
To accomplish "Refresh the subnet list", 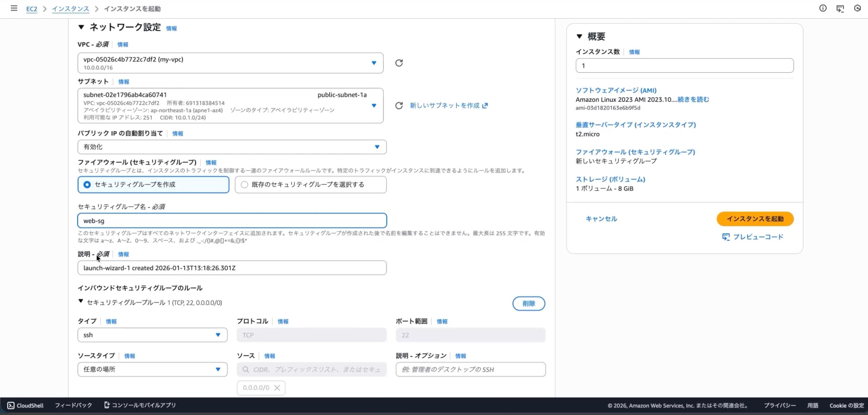I will point(399,106).
